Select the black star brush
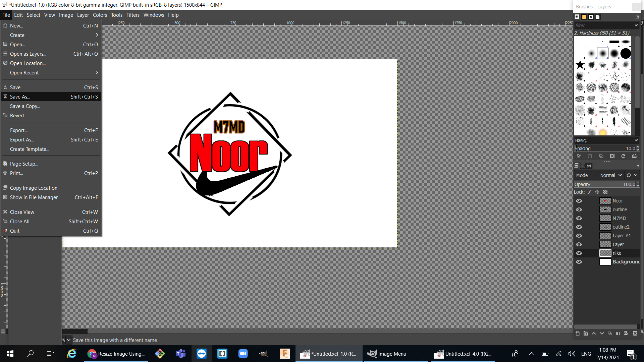Screen dimensions: 644x362 click(x=580, y=65)
